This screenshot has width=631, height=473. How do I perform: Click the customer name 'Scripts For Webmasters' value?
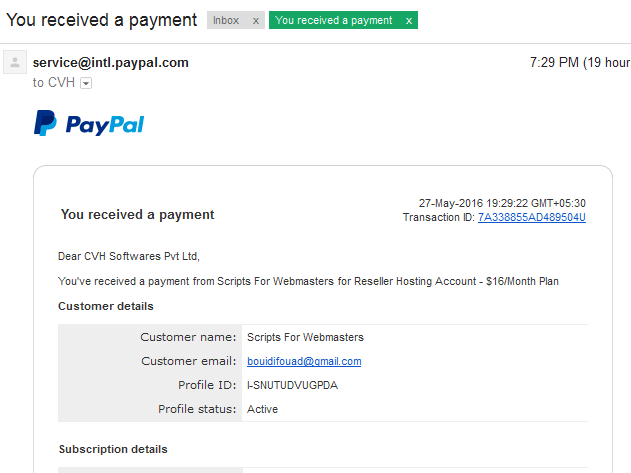(x=305, y=337)
